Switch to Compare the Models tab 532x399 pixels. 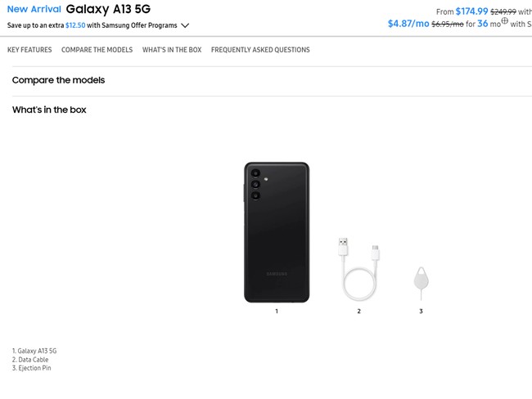click(97, 50)
